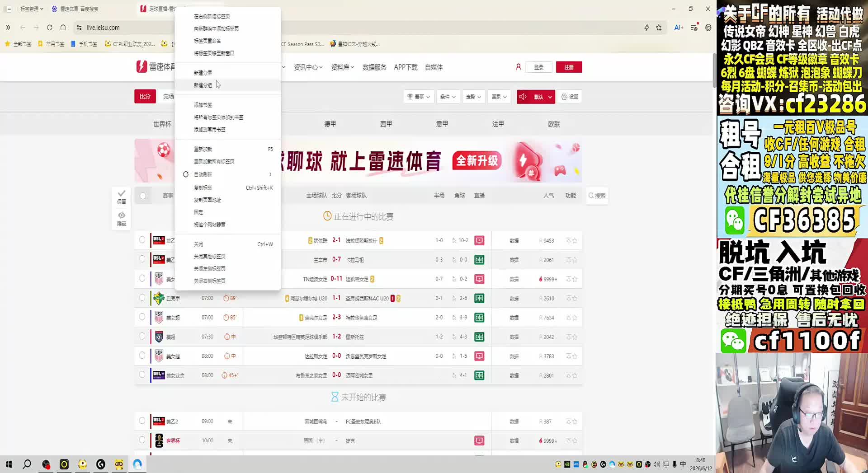Open the 国家 filter dropdown

pyautogui.click(x=499, y=97)
